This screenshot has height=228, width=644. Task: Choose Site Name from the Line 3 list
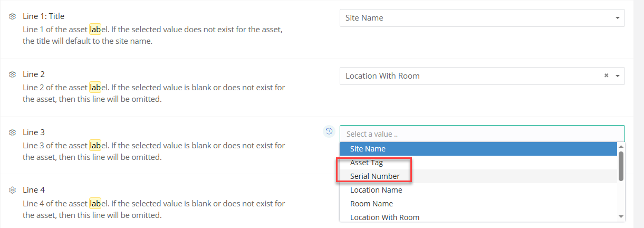[478, 149]
